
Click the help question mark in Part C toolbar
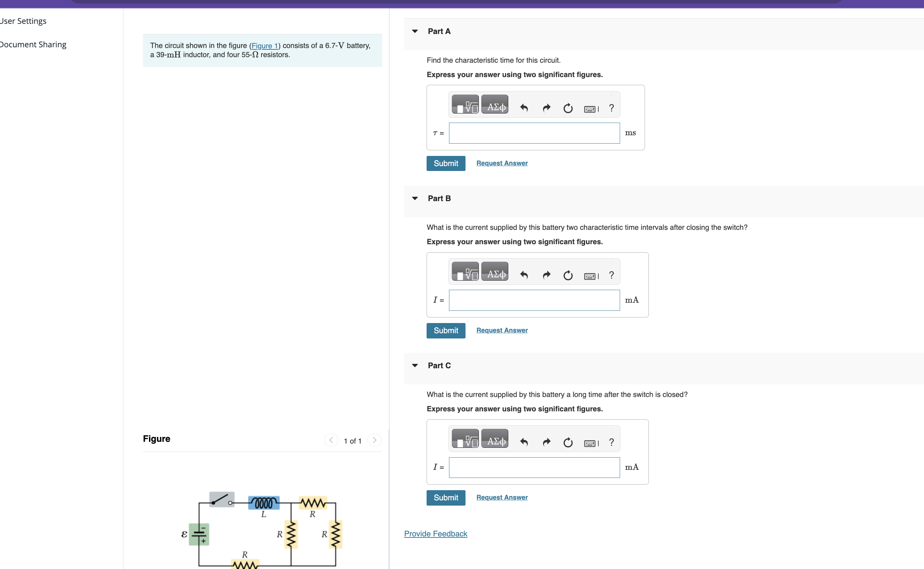[x=611, y=442]
